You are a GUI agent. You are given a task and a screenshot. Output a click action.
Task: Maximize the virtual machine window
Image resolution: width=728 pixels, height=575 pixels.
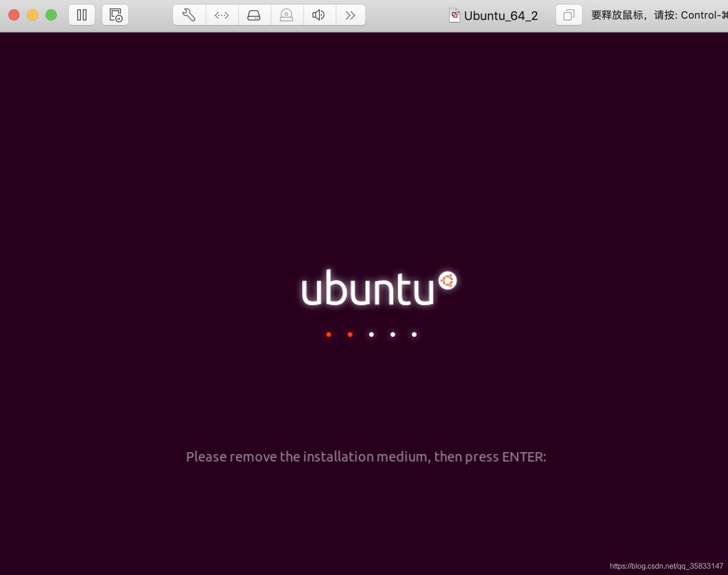pos(51,15)
